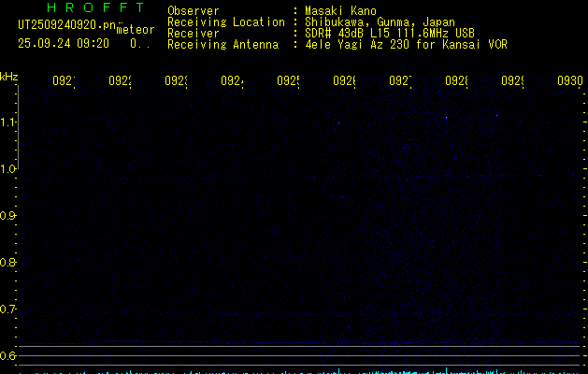
Task: Select the file name UT2509240920.pn
Action: click(67, 25)
